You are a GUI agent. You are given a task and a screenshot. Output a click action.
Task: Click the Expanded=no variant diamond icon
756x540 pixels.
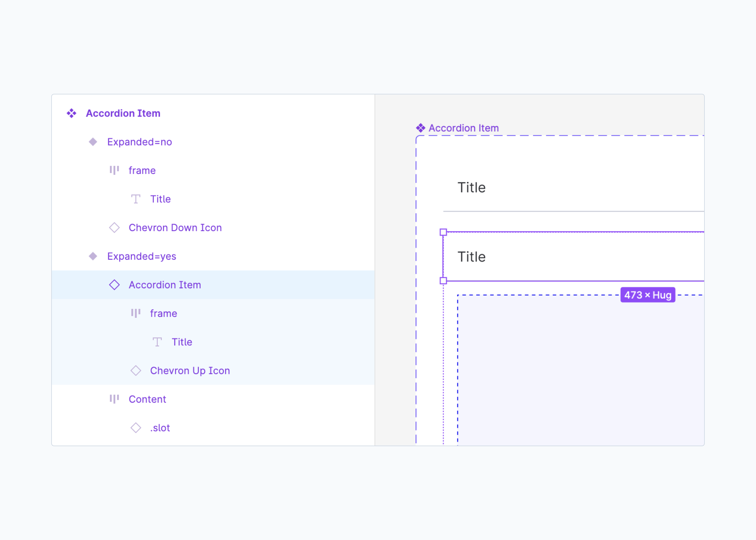point(93,142)
